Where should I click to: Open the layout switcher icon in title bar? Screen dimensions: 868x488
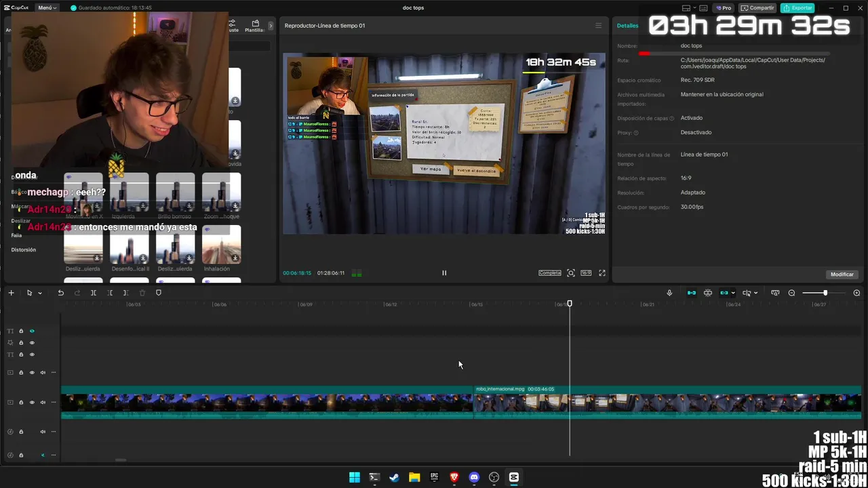point(686,8)
